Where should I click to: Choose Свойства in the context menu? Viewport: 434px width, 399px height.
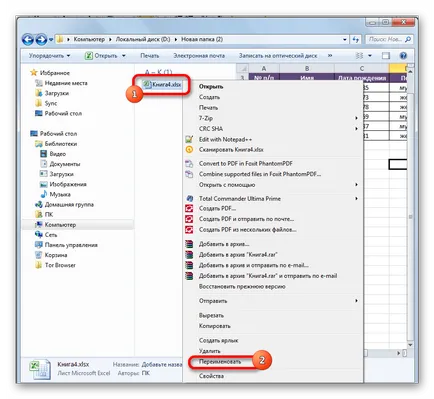[x=211, y=376]
